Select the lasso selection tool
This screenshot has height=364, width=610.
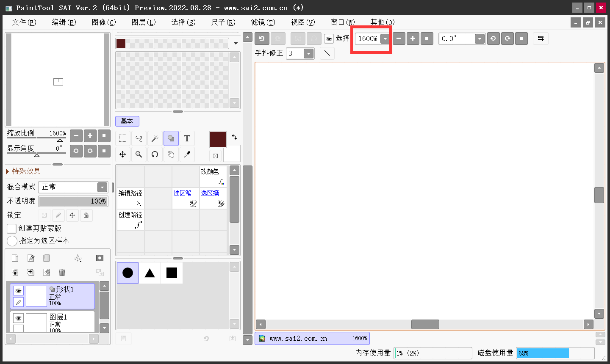tap(139, 138)
